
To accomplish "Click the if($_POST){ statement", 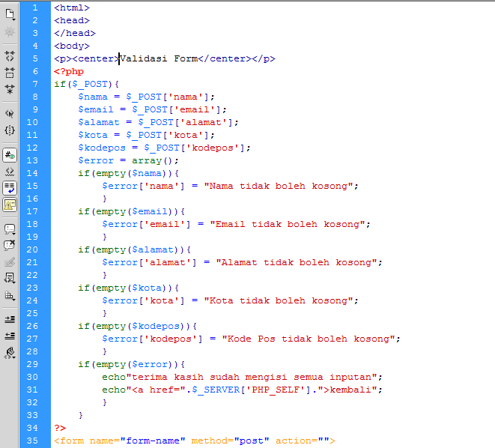I will pyautogui.click(x=87, y=85).
